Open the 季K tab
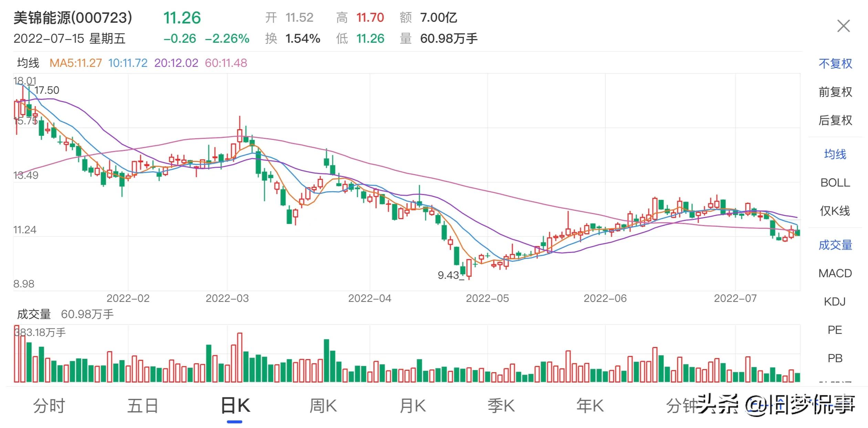The image size is (868, 428). [501, 406]
